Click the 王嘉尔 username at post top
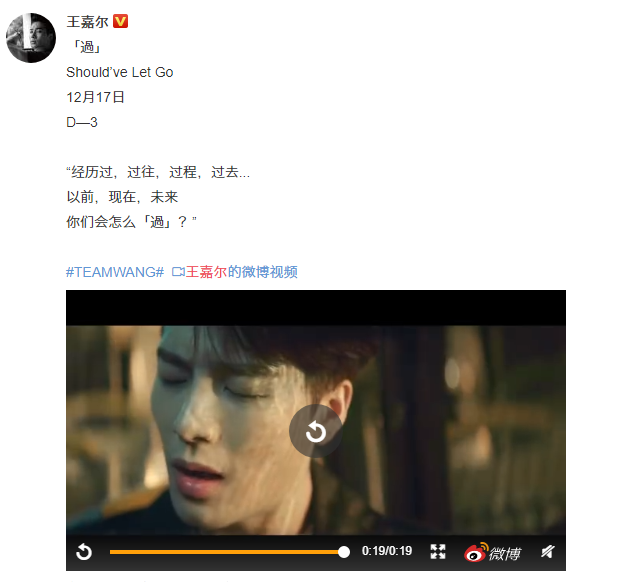Screen dimensions: 617x582 pos(87,22)
